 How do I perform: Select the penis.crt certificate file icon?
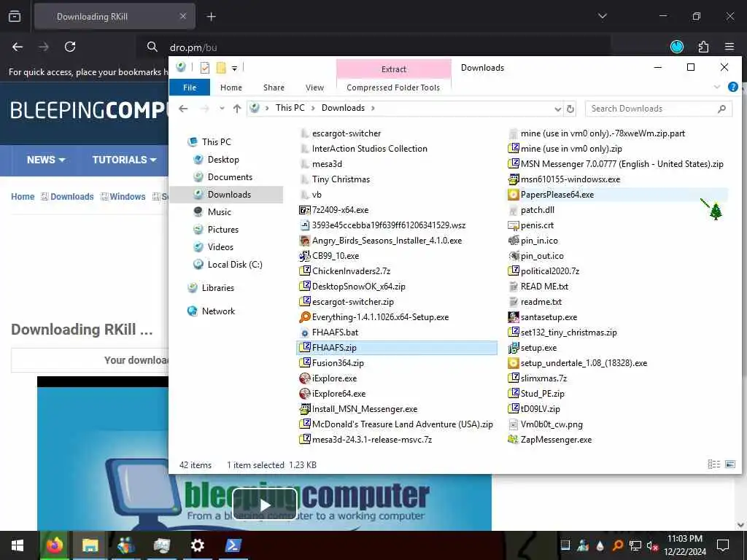coord(513,225)
